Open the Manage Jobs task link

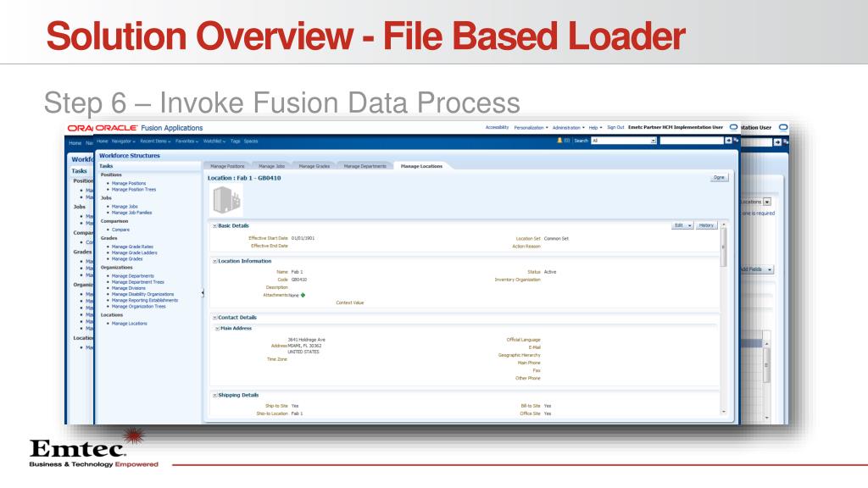pyautogui.click(x=125, y=207)
